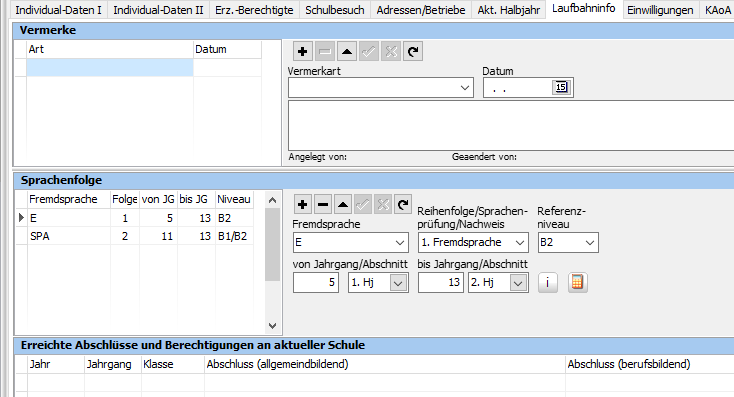The height and width of the screenshot is (397, 734).
Task: Open the Datum calendar picker icon
Action: click(x=561, y=88)
